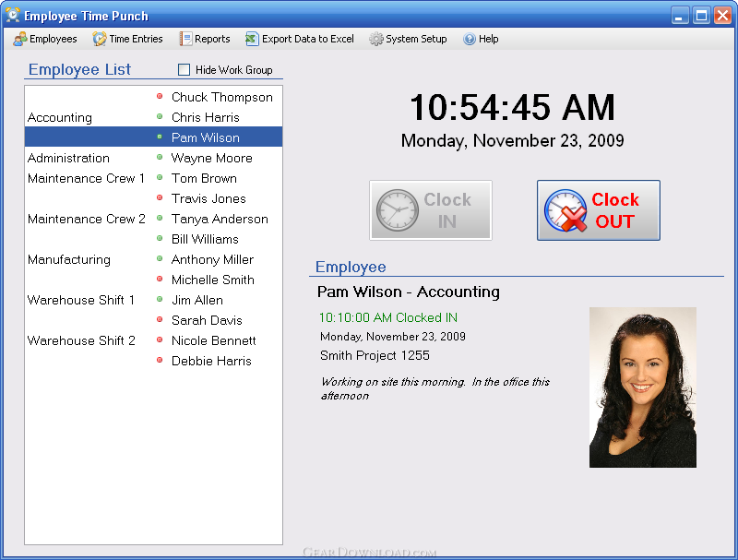Viewport: 738px width, 560px height.
Task: Click the green status dot beside Anthony Miller
Action: point(160,259)
